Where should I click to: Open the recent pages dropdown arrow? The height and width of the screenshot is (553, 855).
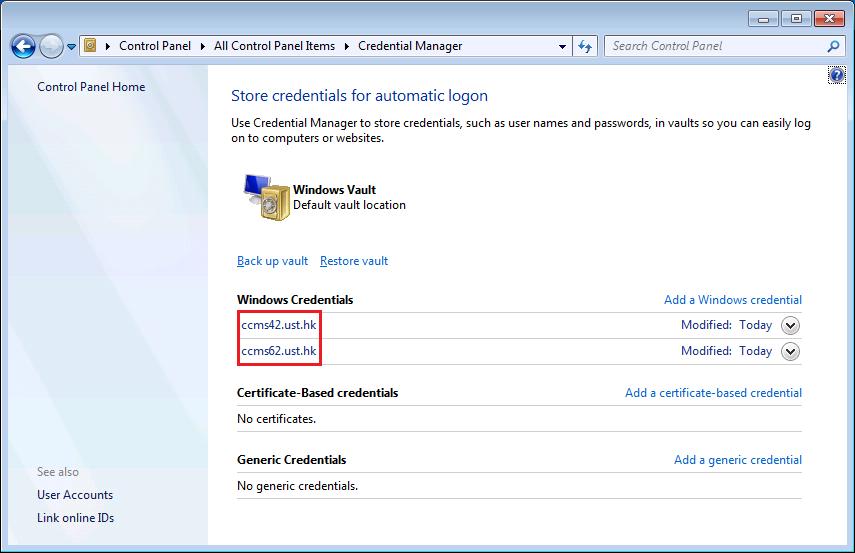click(x=72, y=47)
